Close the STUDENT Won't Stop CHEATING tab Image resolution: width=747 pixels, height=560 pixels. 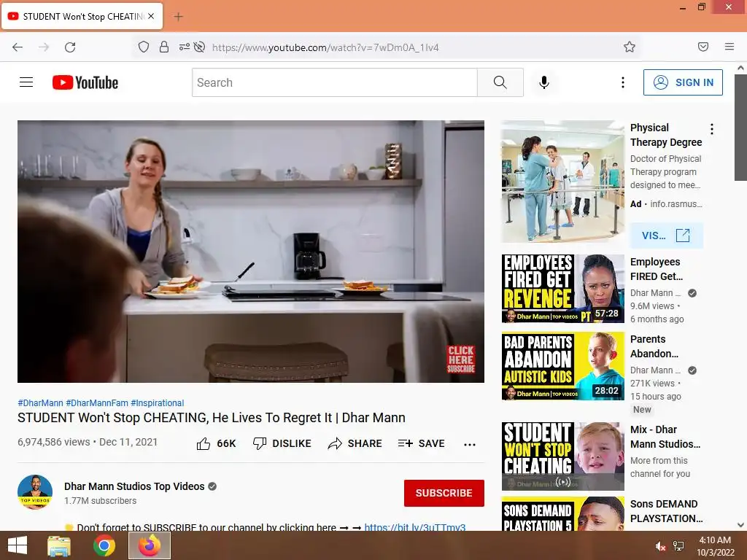point(151,16)
